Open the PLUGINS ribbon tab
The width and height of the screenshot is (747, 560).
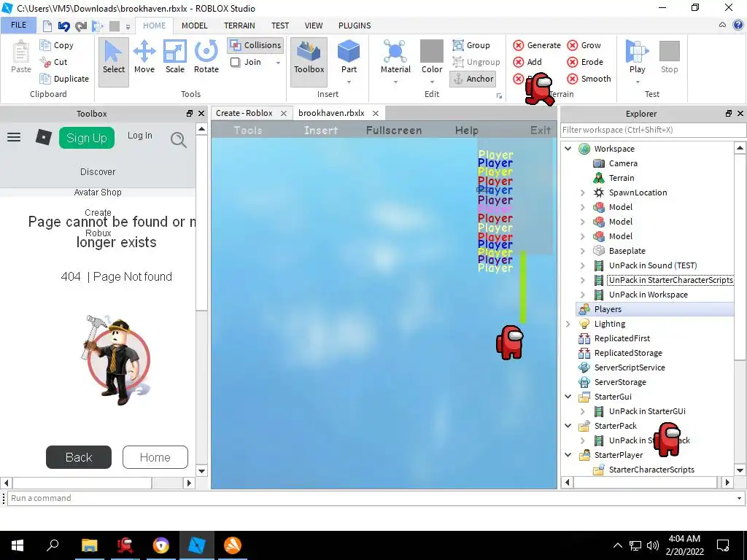coord(355,26)
